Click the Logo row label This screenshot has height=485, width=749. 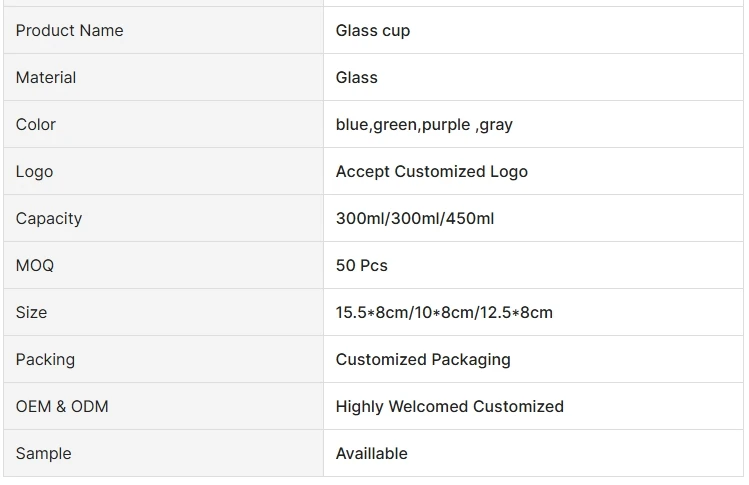[35, 172]
